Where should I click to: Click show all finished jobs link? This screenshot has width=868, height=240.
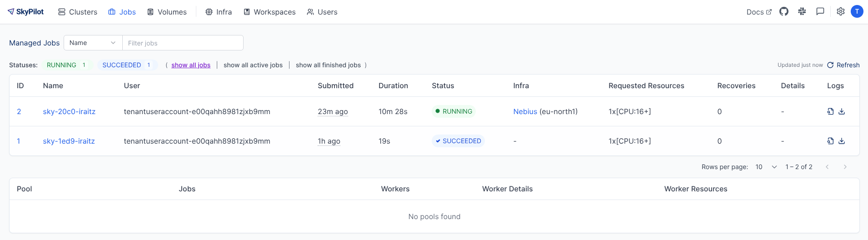pyautogui.click(x=328, y=65)
